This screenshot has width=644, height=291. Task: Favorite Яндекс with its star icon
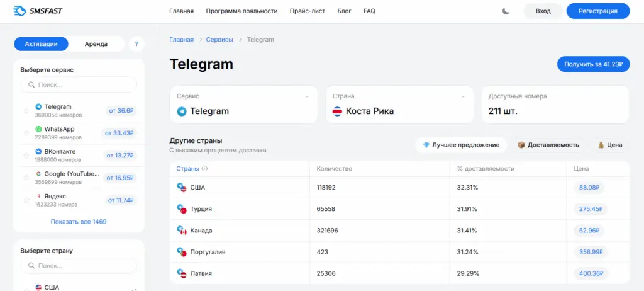[x=26, y=200]
